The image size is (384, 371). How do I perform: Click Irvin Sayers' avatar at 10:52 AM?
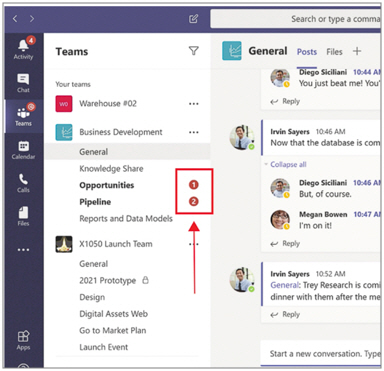point(242,279)
